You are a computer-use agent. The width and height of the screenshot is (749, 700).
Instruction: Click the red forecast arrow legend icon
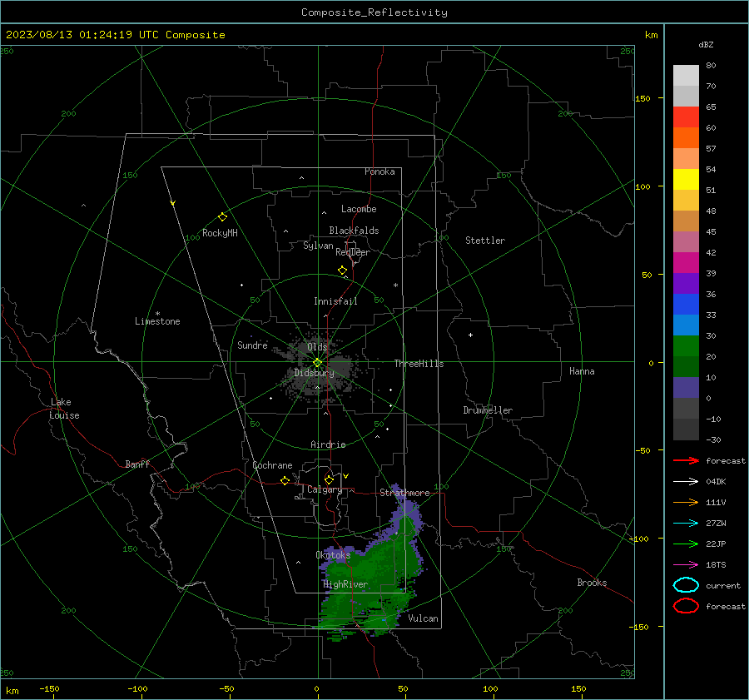point(686,460)
